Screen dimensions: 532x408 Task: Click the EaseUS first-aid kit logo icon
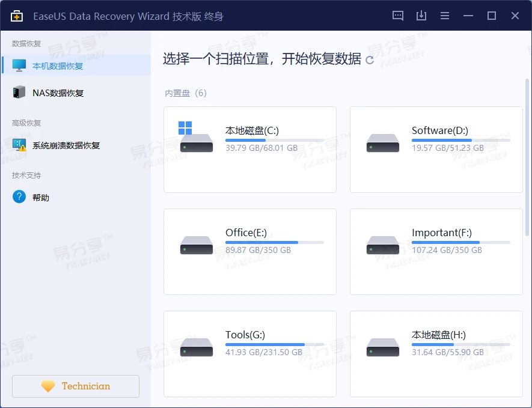17,16
